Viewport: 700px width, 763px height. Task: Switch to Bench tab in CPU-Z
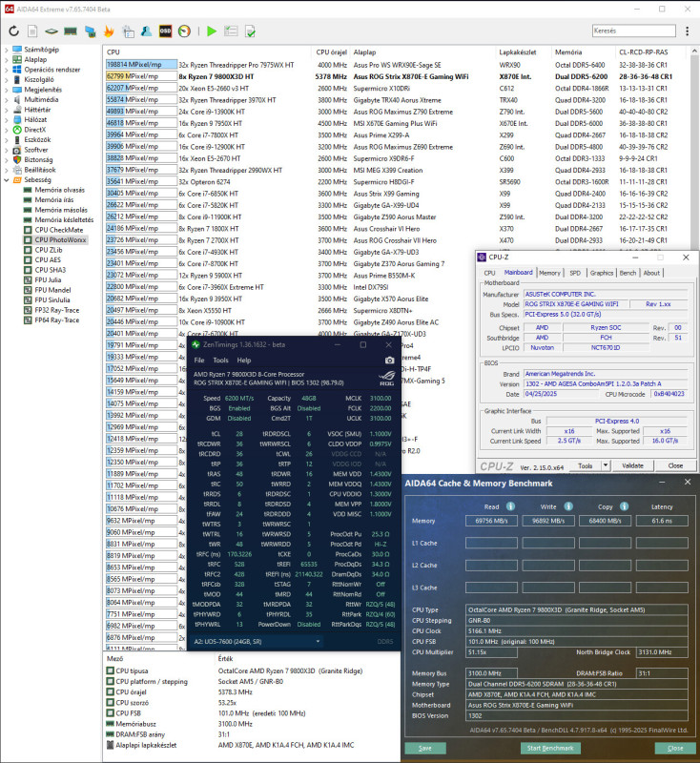[x=628, y=273]
